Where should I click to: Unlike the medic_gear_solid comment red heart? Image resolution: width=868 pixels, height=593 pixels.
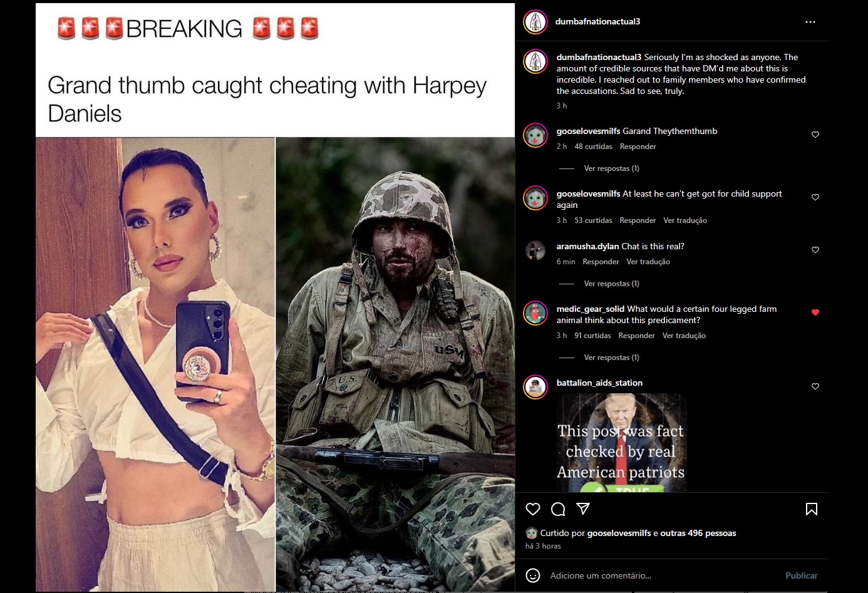click(x=815, y=312)
